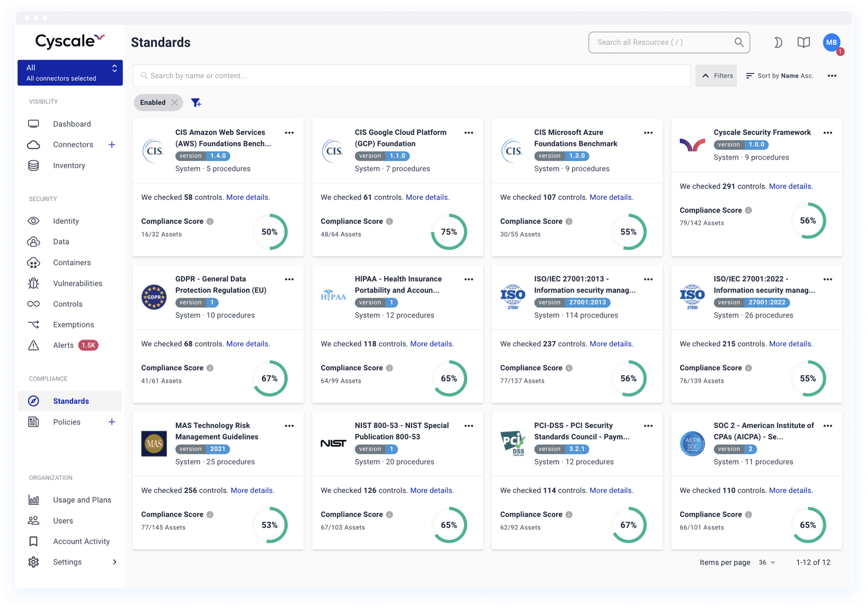Click the search by name or content field
Screen dimensions: 868x608
pos(411,75)
